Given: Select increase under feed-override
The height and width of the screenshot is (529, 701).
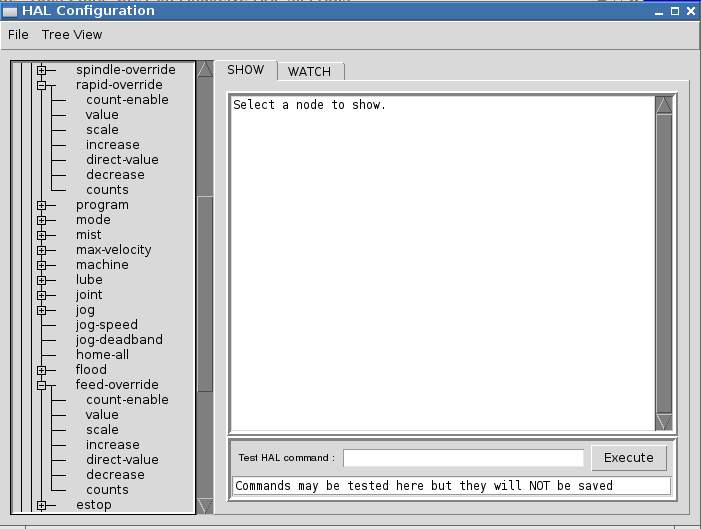Looking at the screenshot, I should (113, 445).
